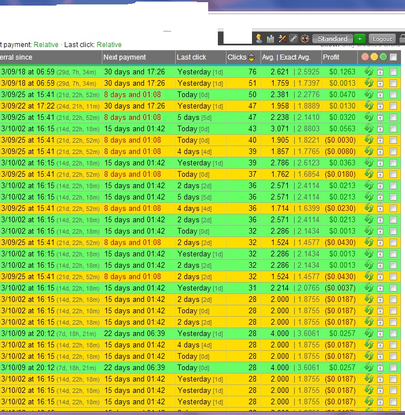This screenshot has width=405, height=415.
Task: Tick the checkbox on the average 1.958 row
Action: click(x=393, y=106)
